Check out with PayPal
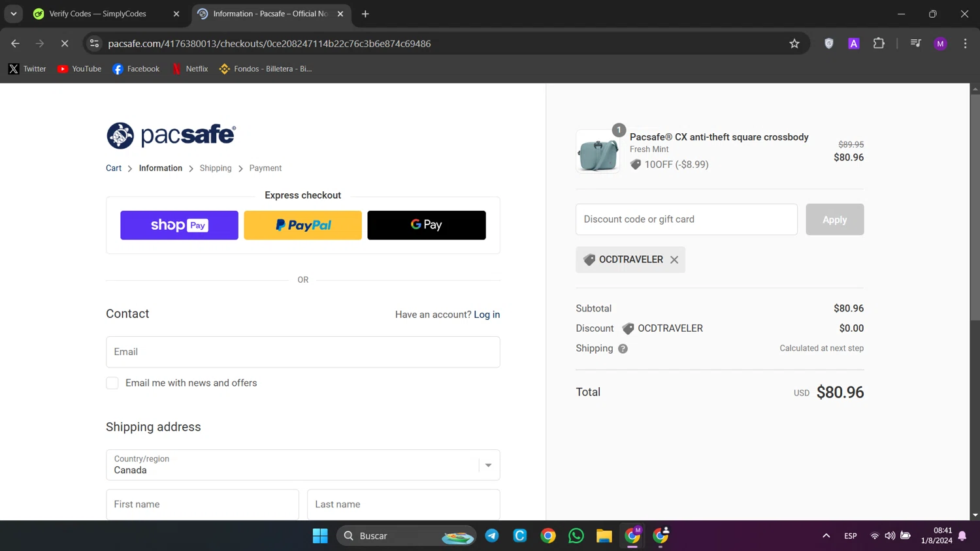Image resolution: width=980 pixels, height=551 pixels. [x=302, y=225]
